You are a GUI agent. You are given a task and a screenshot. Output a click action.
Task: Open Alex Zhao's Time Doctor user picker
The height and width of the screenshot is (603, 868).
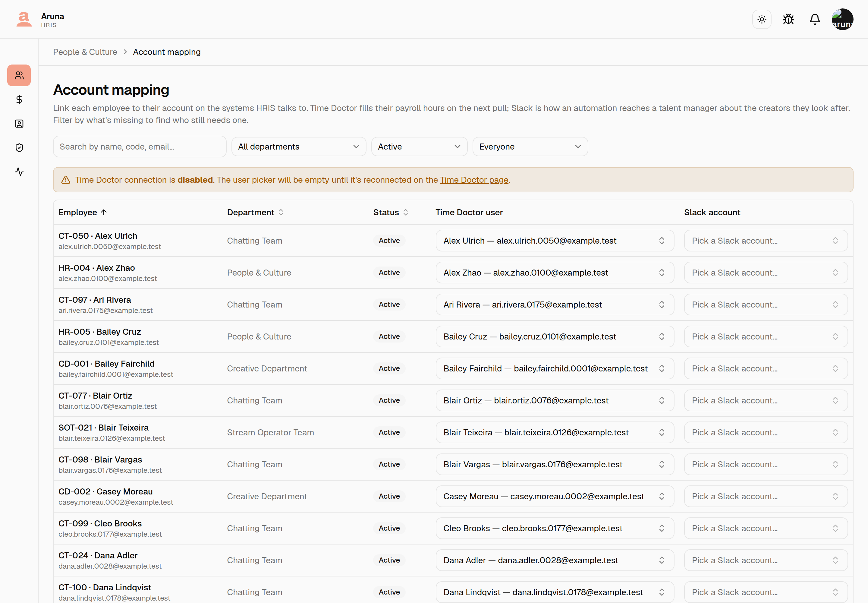point(555,273)
